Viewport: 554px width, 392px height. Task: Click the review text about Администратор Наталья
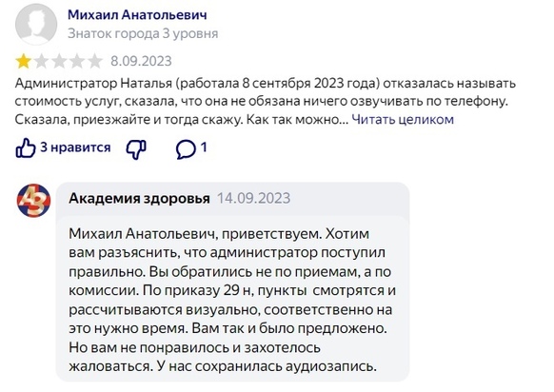tap(265, 102)
